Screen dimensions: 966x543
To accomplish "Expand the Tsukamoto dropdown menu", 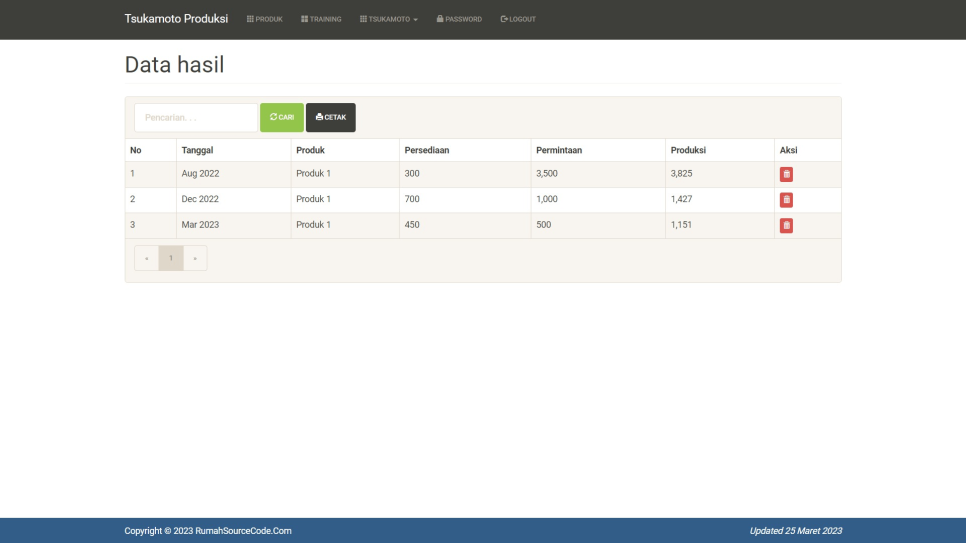I will (x=389, y=19).
